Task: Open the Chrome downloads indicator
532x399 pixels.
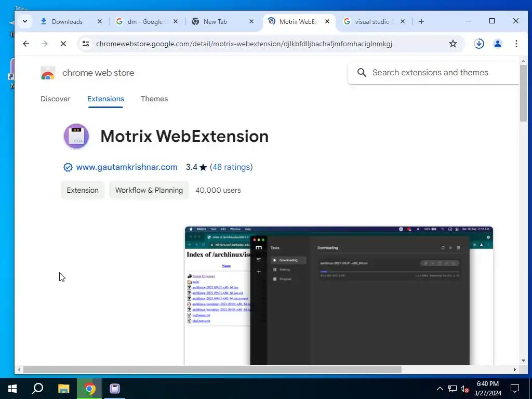Action: coord(479,44)
